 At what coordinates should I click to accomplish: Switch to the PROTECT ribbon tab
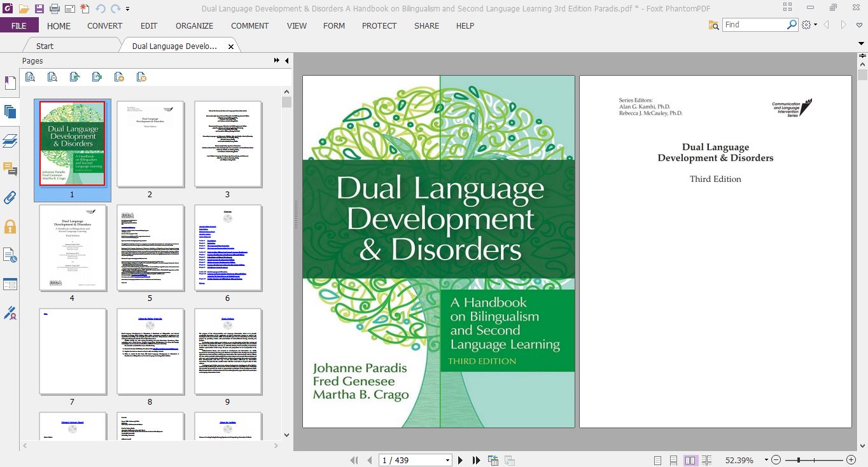tap(379, 25)
